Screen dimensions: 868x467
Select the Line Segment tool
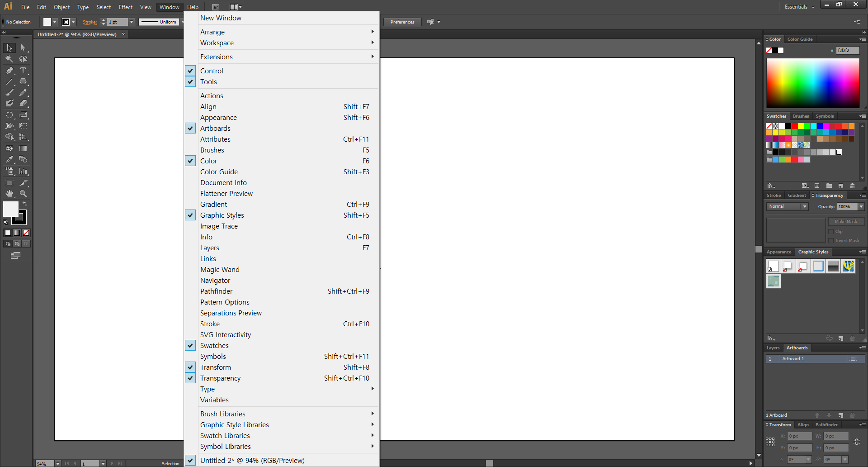click(9, 82)
